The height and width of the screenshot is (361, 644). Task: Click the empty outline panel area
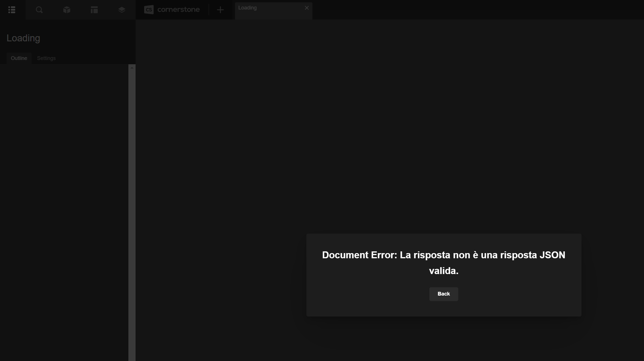tap(63, 201)
